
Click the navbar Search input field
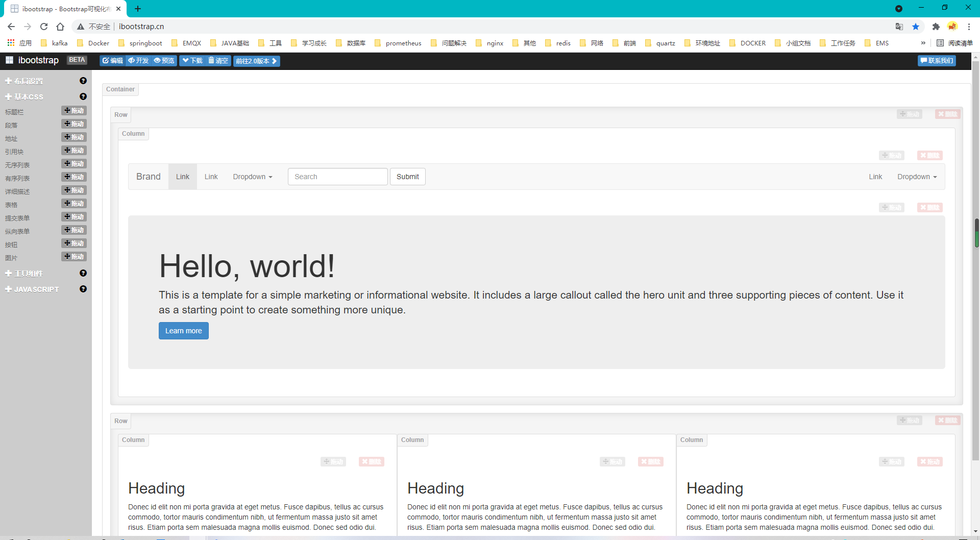[x=338, y=177]
